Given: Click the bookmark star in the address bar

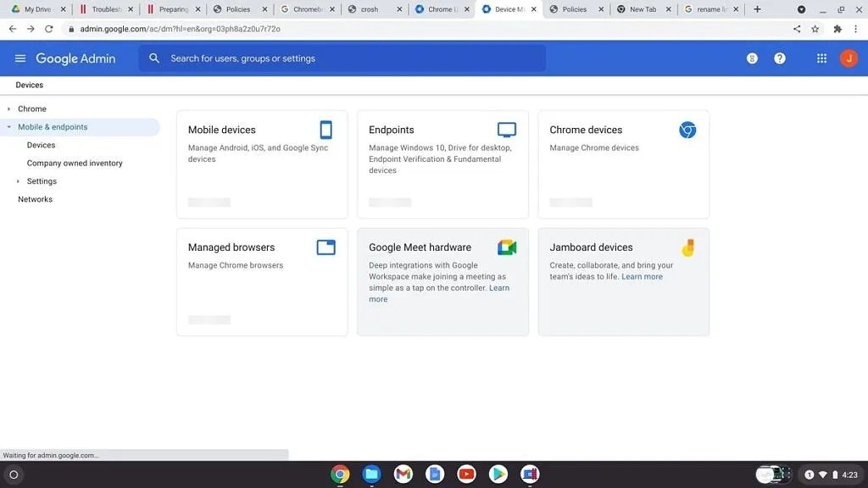Looking at the screenshot, I should 815,28.
